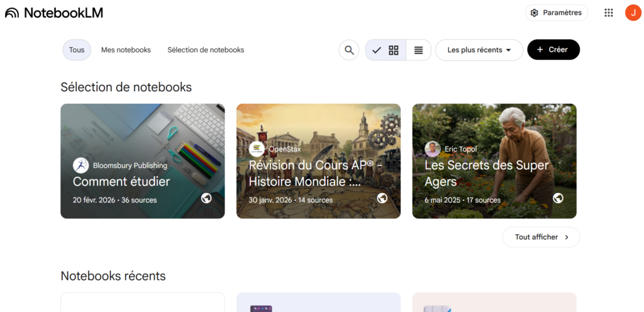The width and height of the screenshot is (644, 312).
Task: Click globe icon on Comment étudier card
Action: click(x=206, y=198)
